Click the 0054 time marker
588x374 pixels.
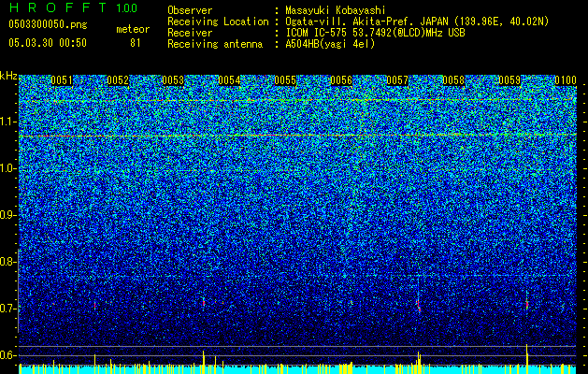(229, 80)
